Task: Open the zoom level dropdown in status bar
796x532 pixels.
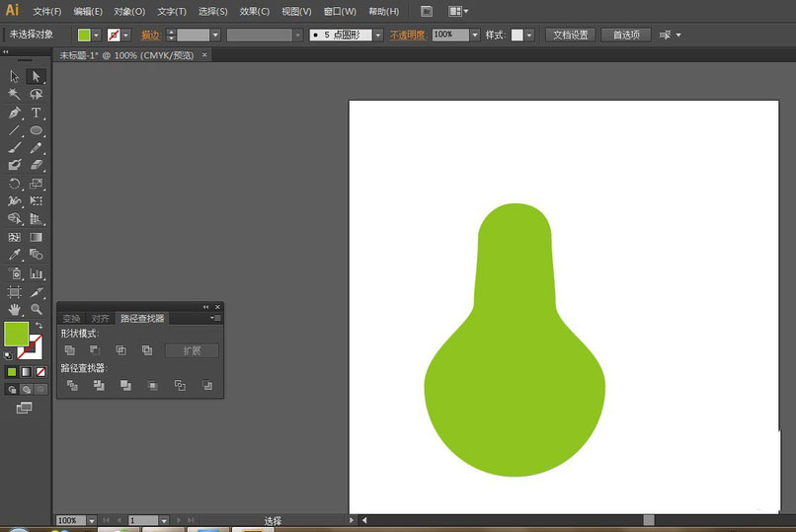Action: point(92,520)
